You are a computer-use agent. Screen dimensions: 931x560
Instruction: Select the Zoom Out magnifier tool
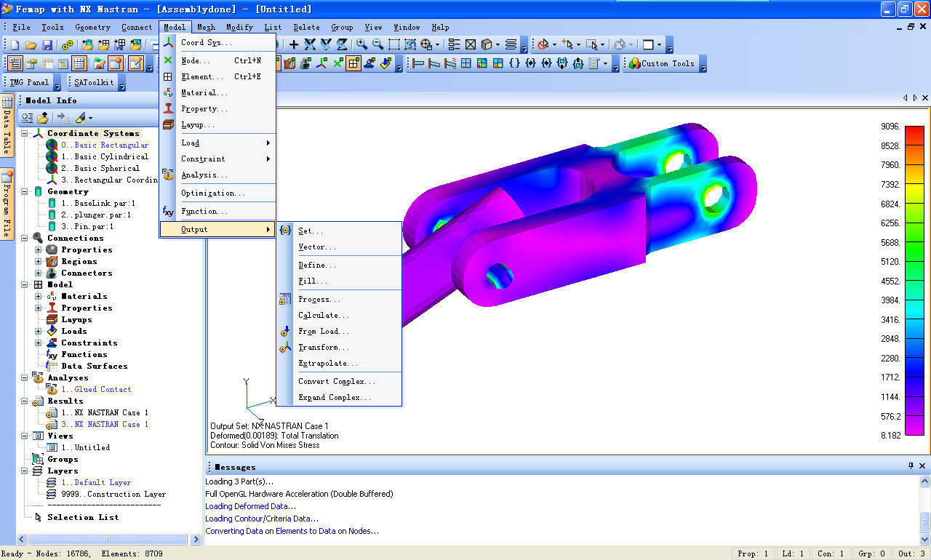378,44
